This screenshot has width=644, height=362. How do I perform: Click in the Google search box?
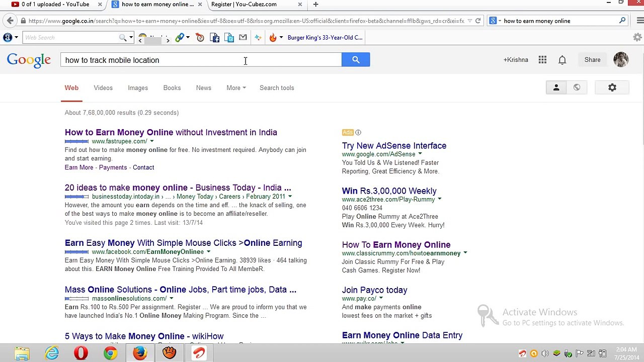[201, 60]
